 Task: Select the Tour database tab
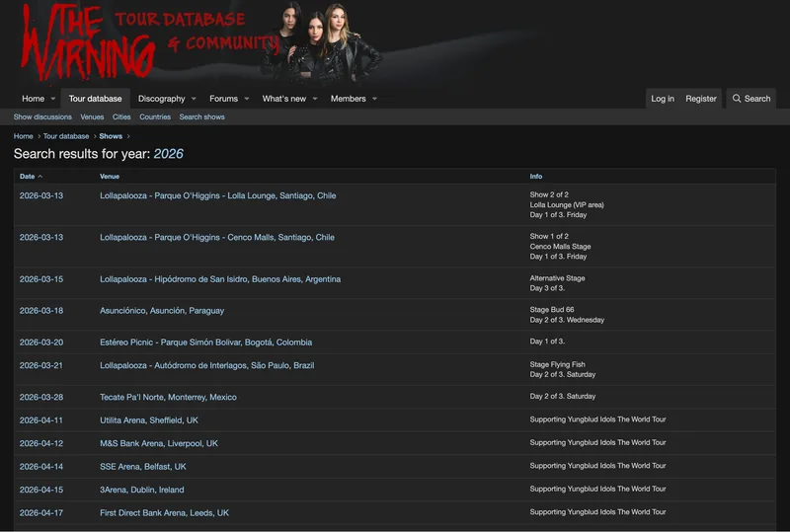(x=95, y=99)
